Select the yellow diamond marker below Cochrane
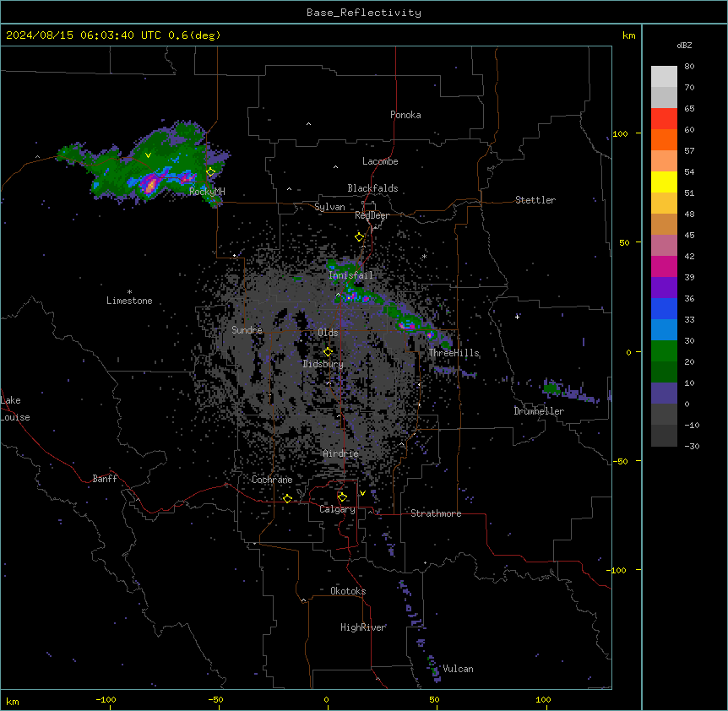Viewport: 728px width, 711px height. (287, 498)
